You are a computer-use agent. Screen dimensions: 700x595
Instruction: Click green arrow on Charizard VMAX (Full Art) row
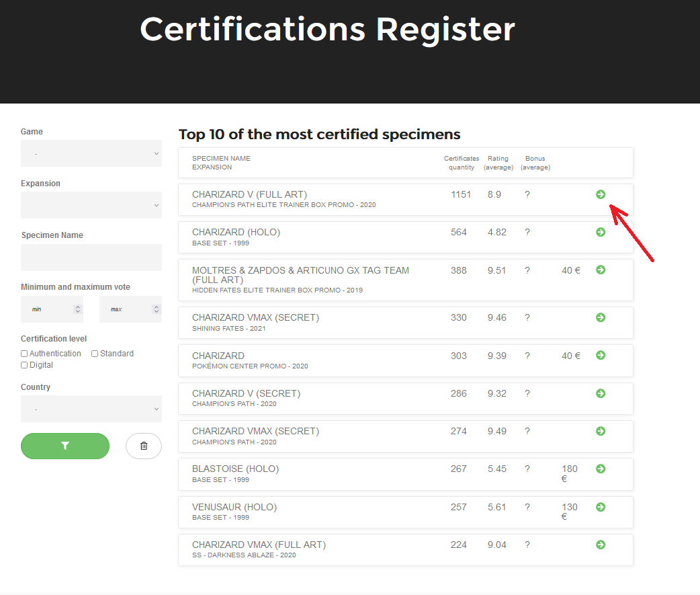click(601, 545)
